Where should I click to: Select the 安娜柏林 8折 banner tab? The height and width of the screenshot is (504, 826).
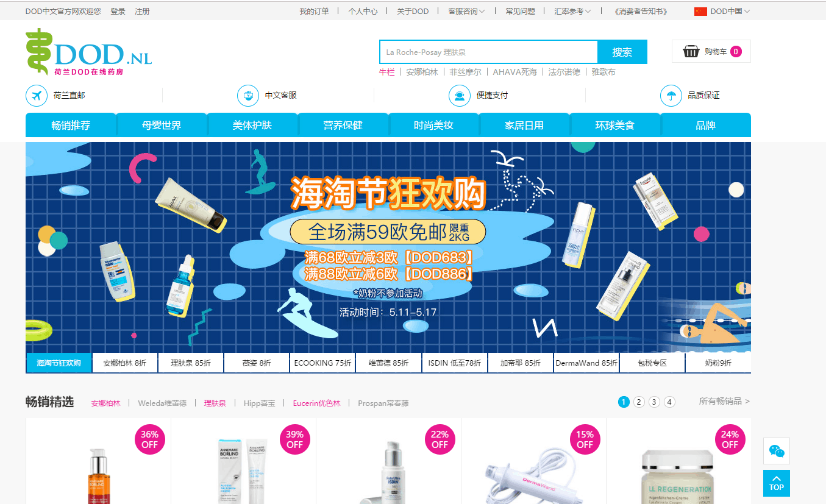coord(125,363)
